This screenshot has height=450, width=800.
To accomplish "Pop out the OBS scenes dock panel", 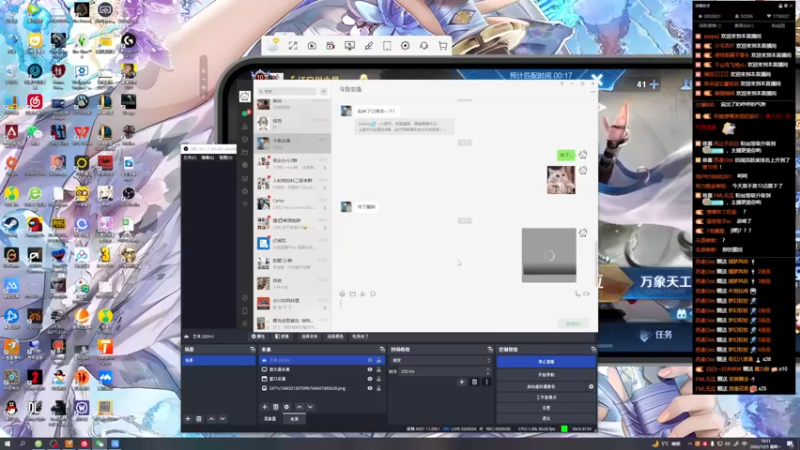I will tap(252, 349).
